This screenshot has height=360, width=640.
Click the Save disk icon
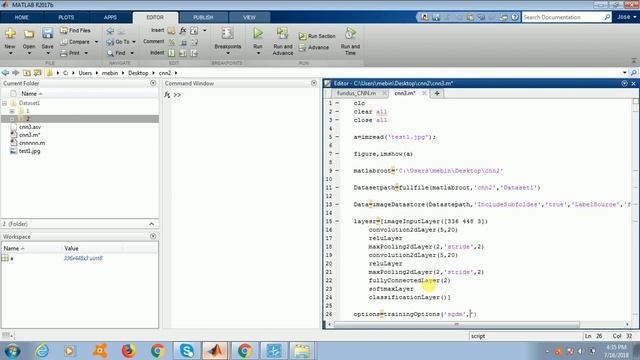(47, 33)
